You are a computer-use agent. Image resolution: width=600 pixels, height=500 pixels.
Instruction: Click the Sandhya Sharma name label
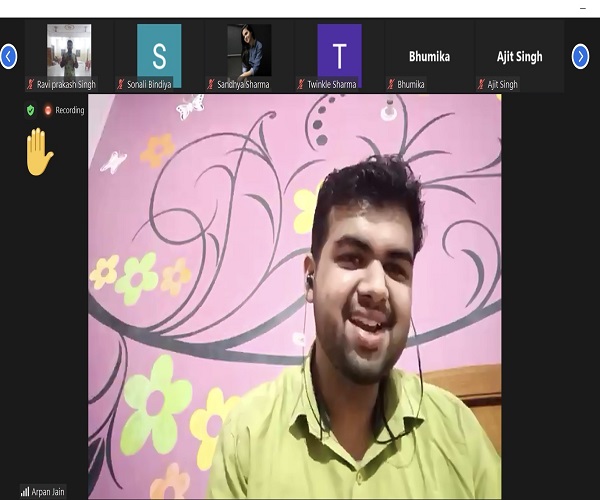(x=243, y=85)
